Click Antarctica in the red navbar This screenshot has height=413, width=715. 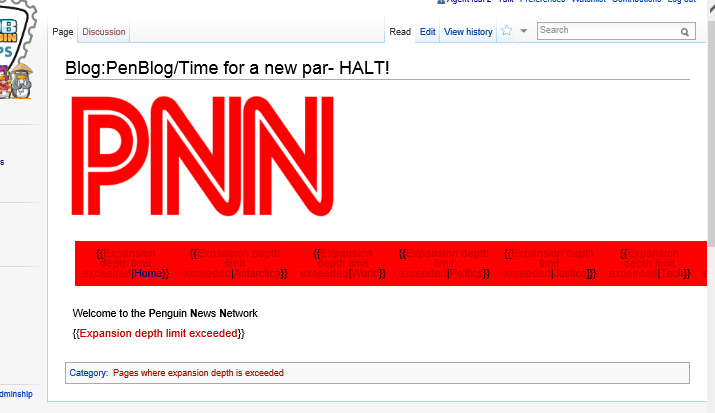tap(257, 274)
